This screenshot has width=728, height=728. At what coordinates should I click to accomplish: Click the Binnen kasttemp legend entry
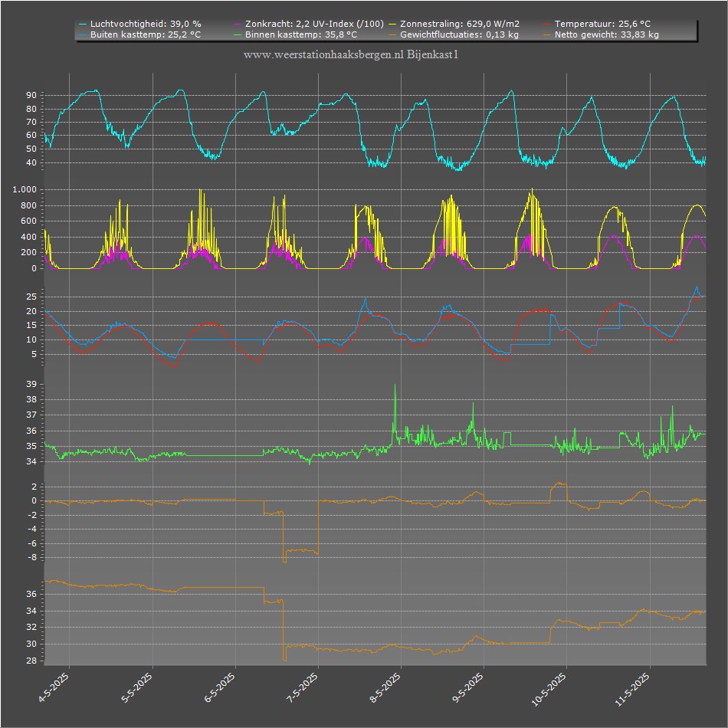(296, 34)
